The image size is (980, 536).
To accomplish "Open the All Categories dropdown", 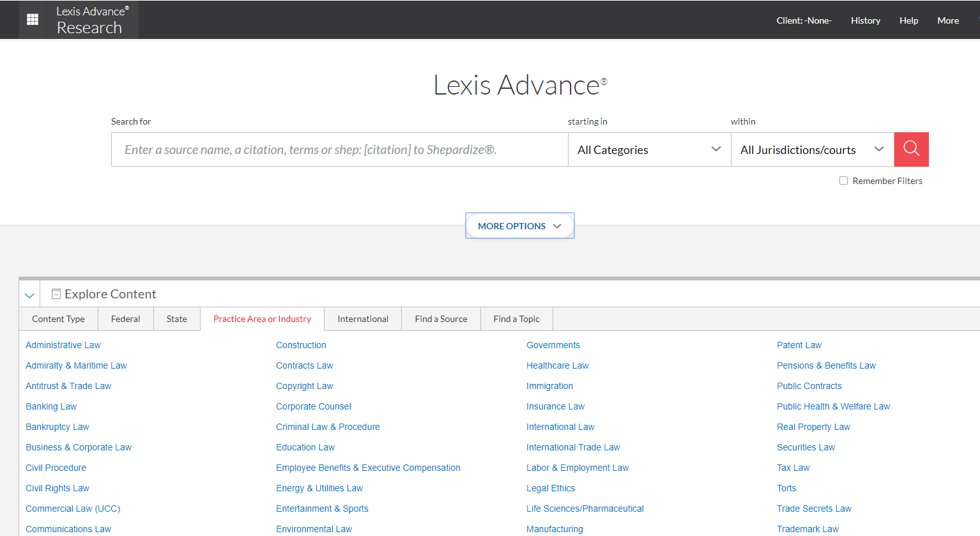I will 649,149.
